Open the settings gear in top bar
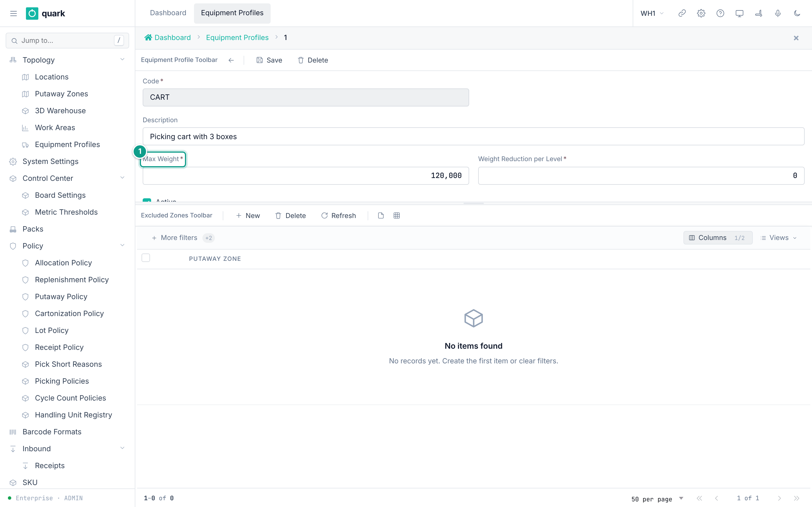Image resolution: width=812 pixels, height=507 pixels. click(701, 14)
